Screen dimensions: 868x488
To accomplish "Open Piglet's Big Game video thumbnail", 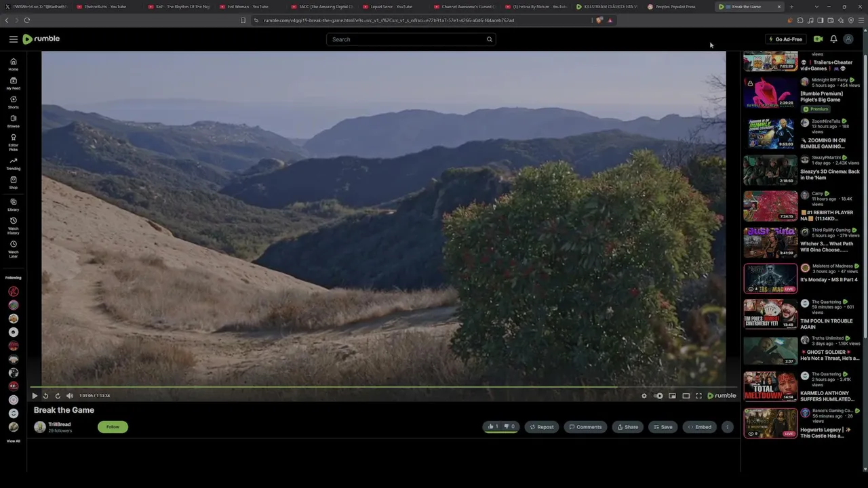I will tap(770, 93).
